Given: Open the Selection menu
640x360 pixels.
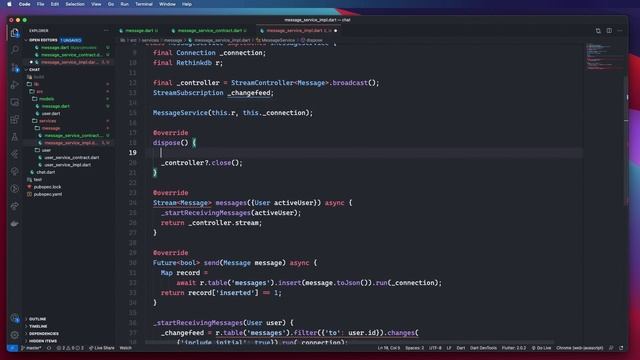Looking at the screenshot, I should click(75, 4).
